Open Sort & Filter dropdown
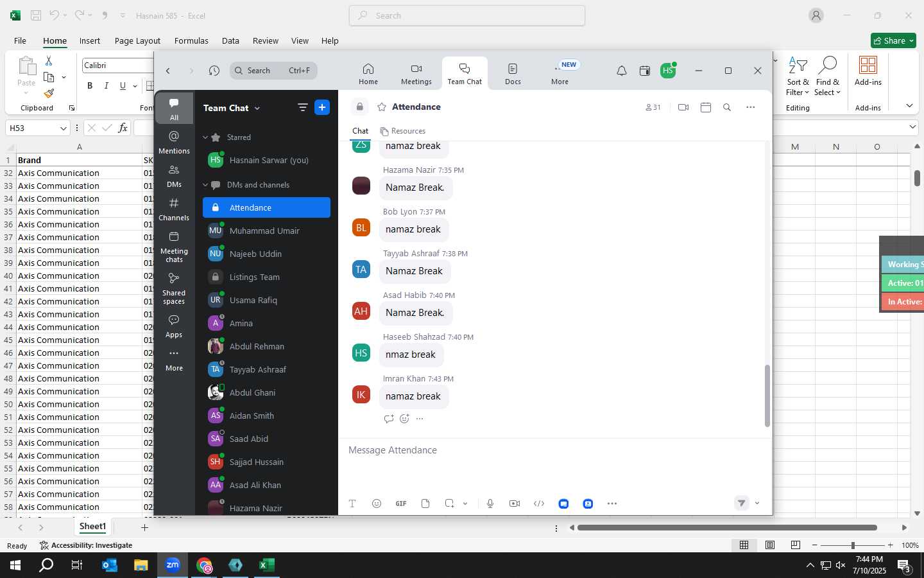Image resolution: width=924 pixels, height=578 pixels. [x=798, y=76]
